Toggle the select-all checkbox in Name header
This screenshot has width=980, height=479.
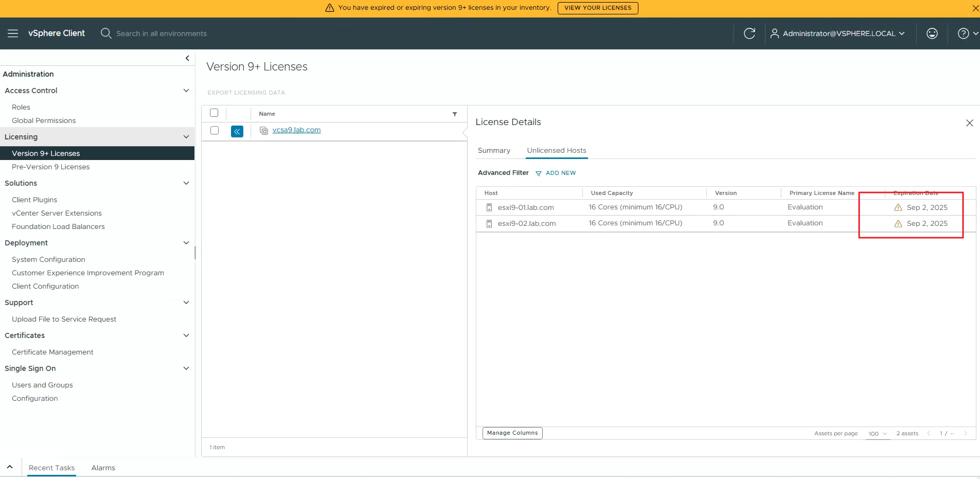[214, 113]
